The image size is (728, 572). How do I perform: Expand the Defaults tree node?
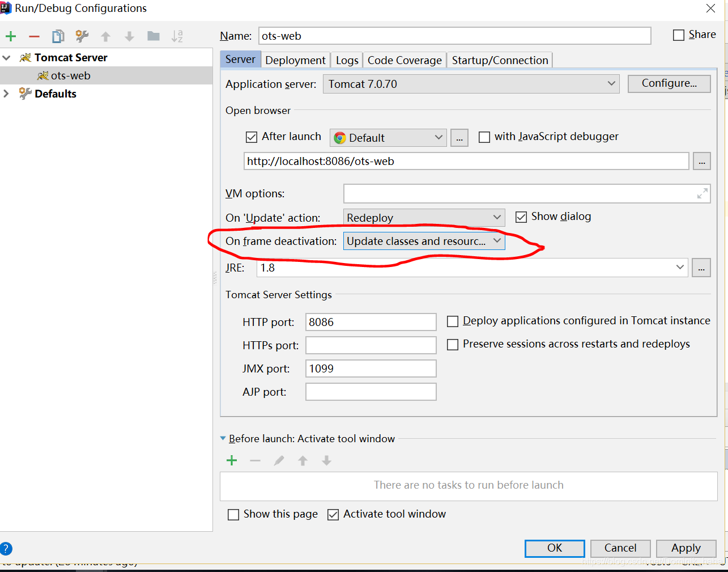pos(6,94)
